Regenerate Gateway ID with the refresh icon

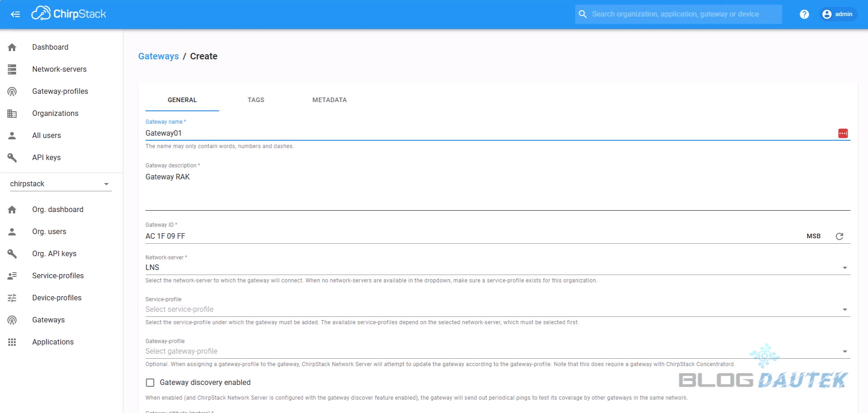pyautogui.click(x=839, y=236)
